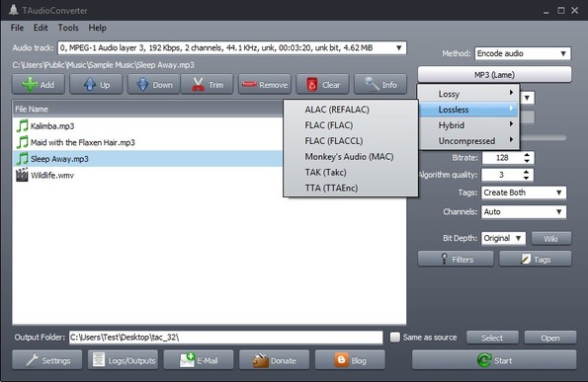Select the Wildlife.wmv file name
The image size is (588, 382).
pos(52,176)
